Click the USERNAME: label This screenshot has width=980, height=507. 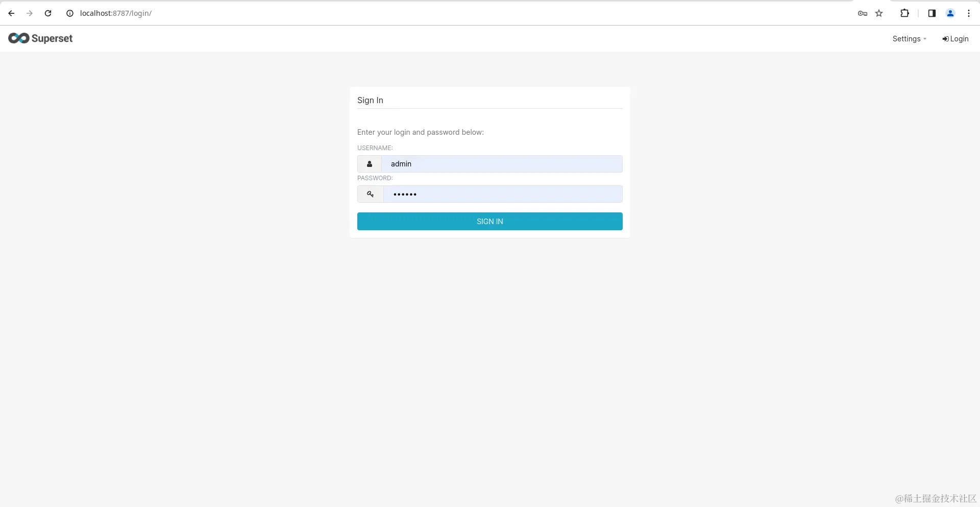tap(375, 148)
